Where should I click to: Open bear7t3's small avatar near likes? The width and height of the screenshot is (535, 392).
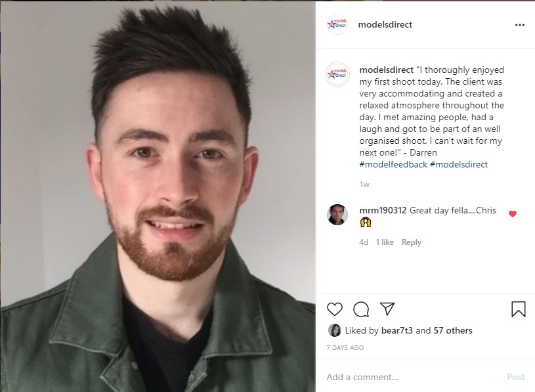click(334, 330)
